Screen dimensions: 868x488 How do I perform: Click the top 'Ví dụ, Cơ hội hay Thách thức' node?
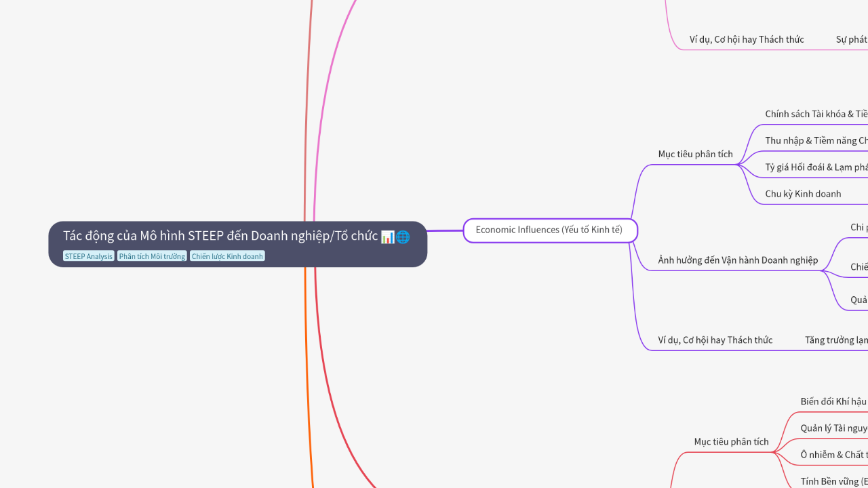pyautogui.click(x=746, y=39)
